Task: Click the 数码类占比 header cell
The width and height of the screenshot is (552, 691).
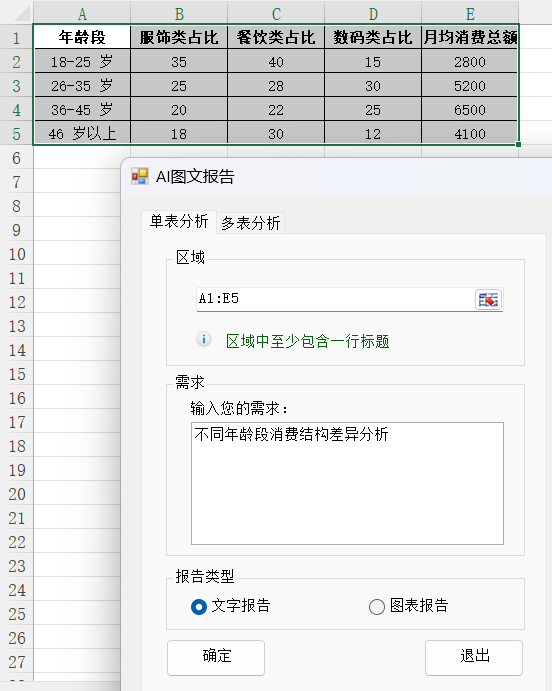Action: click(x=373, y=37)
